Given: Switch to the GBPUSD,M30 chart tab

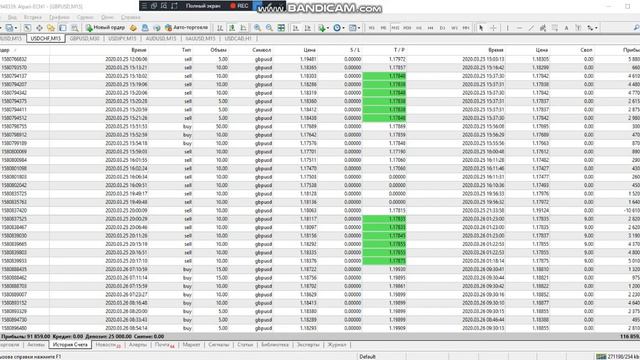Looking at the screenshot, I should 84,38.
